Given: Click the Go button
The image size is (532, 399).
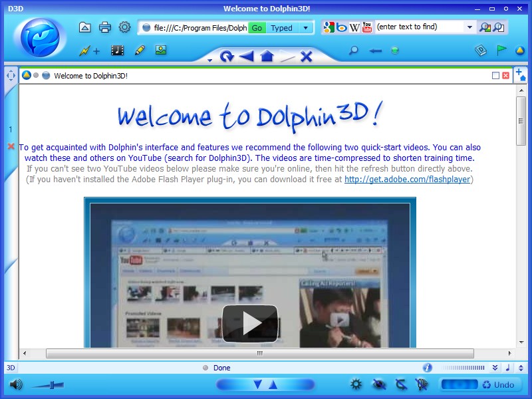Looking at the screenshot, I should point(257,28).
